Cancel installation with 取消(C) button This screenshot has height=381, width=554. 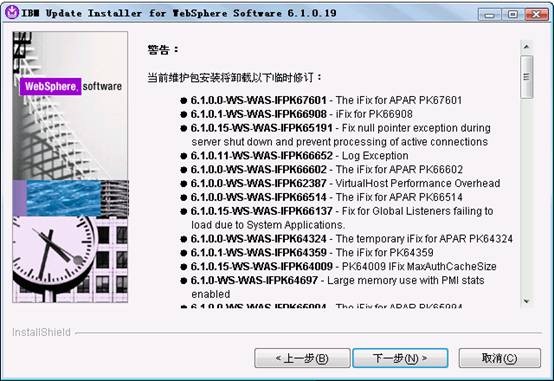pos(500,358)
